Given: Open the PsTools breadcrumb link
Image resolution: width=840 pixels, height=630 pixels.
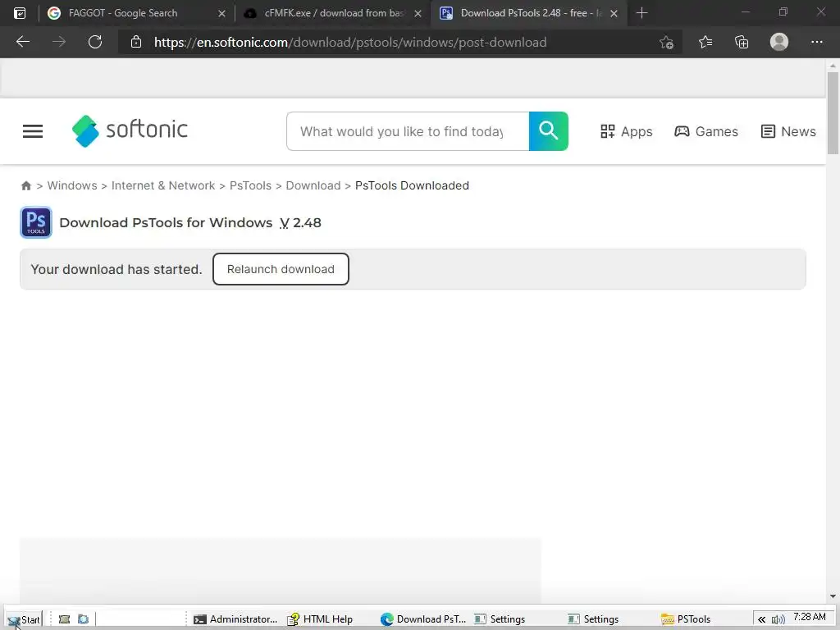Looking at the screenshot, I should (x=250, y=185).
